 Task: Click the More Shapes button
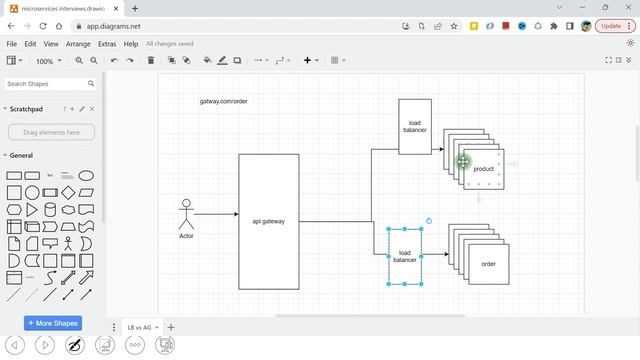pyautogui.click(x=53, y=323)
